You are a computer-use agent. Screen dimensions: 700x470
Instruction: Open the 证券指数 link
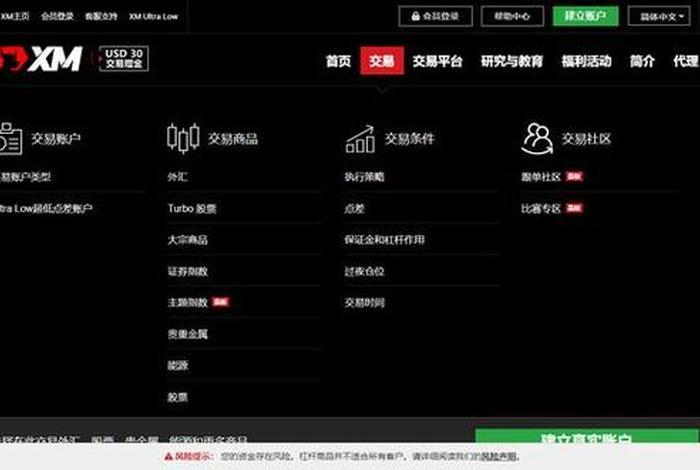188,271
